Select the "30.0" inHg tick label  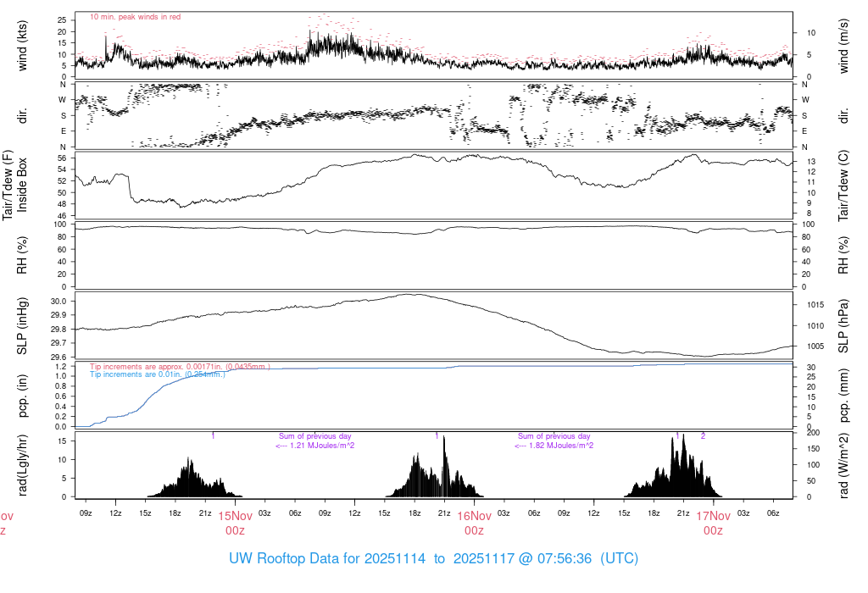pos(58,302)
